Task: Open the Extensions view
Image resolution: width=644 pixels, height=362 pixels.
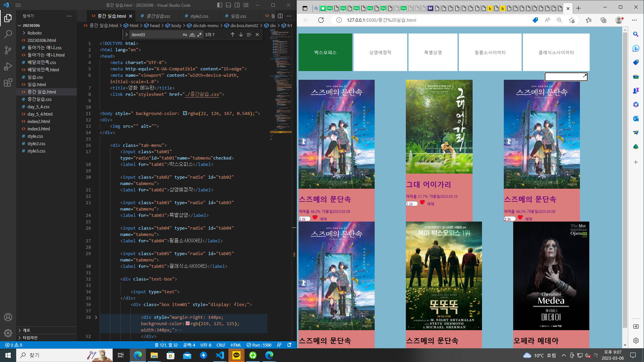Action: click(8, 82)
